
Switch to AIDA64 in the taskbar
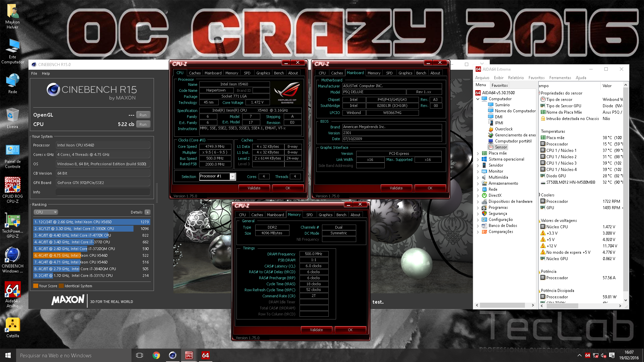click(206, 355)
